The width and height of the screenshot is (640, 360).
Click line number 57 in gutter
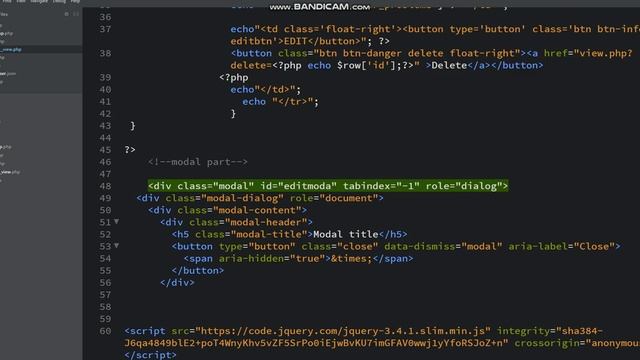click(x=105, y=295)
